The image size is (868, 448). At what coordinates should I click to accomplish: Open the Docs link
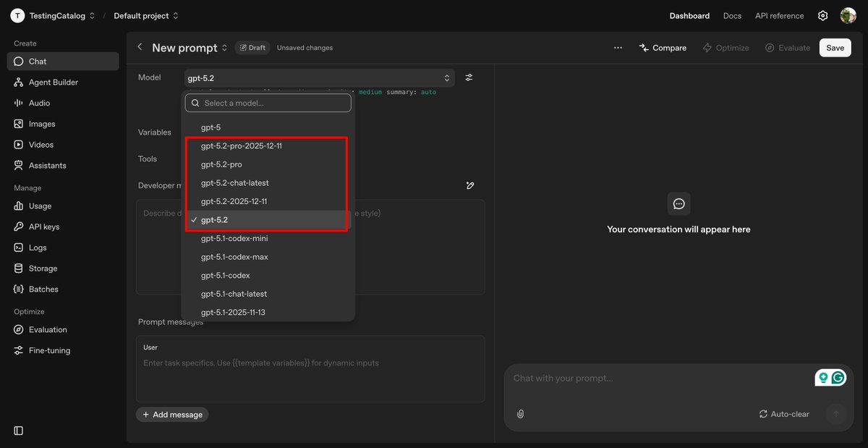click(732, 16)
